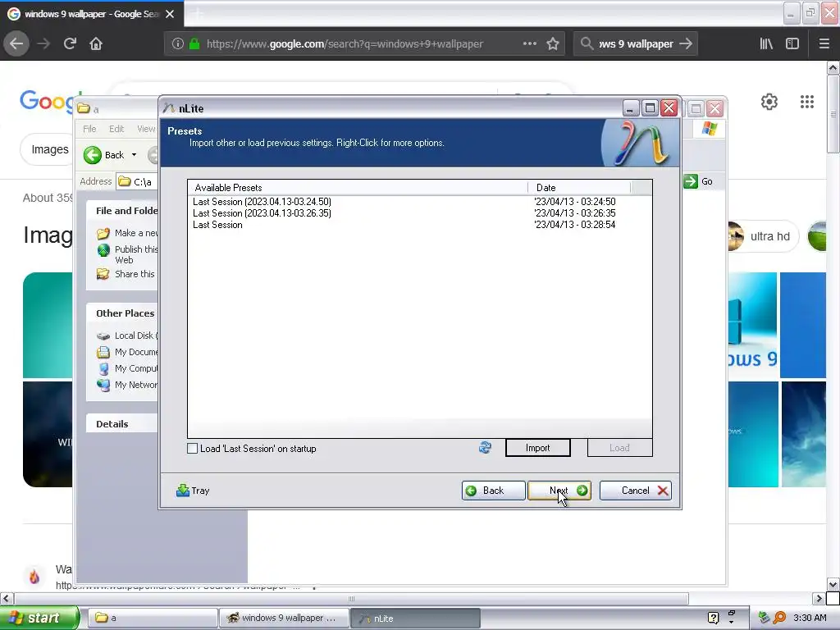Click site information icon in URL bar
840x630 pixels.
178,44
